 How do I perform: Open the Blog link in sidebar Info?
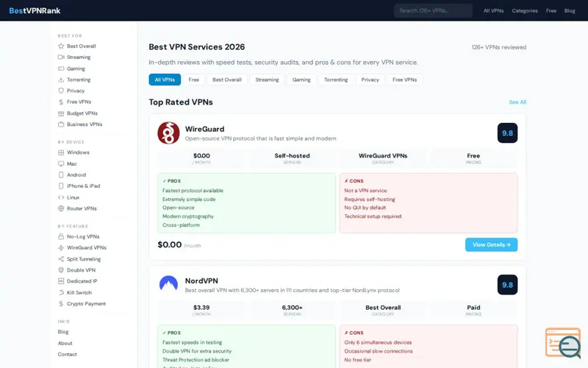point(63,332)
